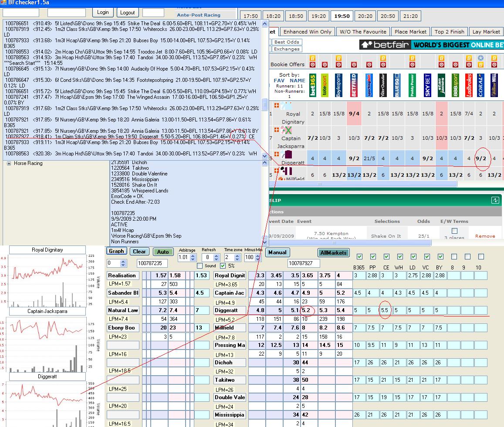Toggle the Sound checkbox

pos(200,266)
